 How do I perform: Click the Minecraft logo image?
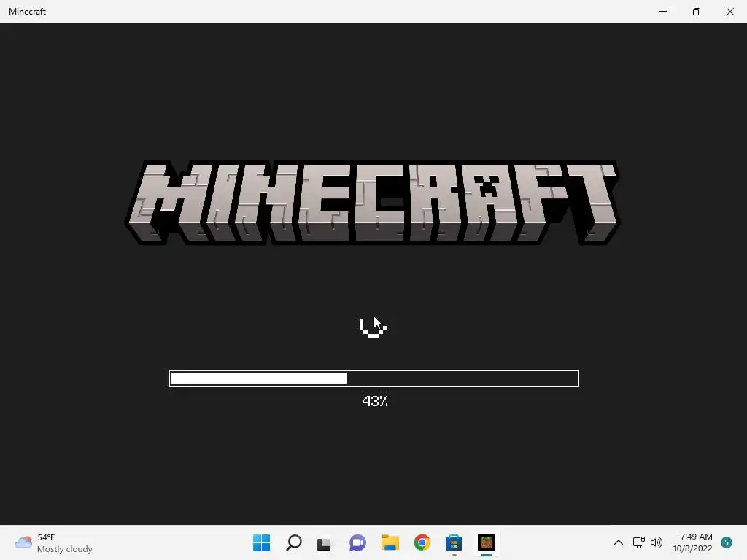(373, 203)
